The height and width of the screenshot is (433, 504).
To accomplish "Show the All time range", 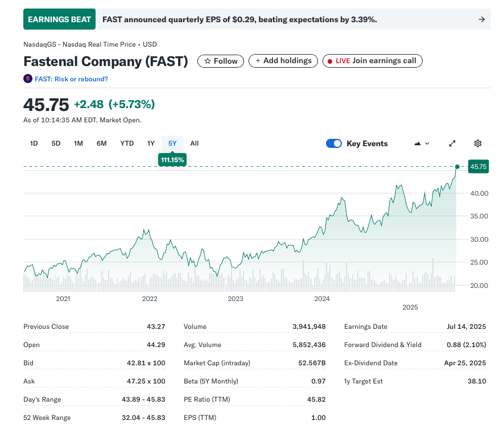I will (x=195, y=143).
